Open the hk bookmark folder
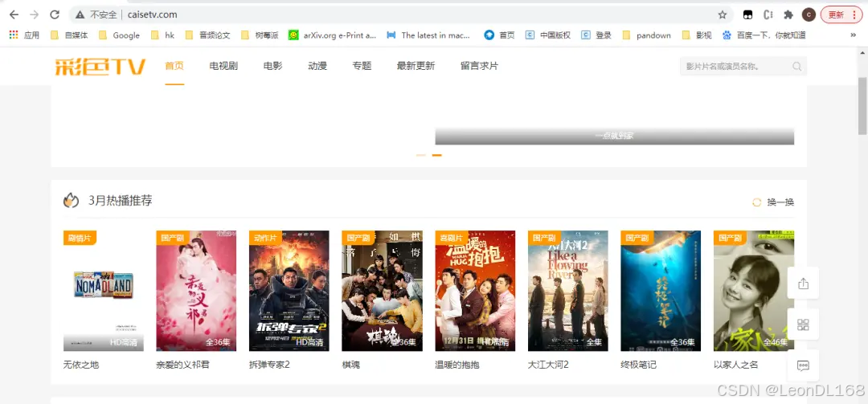 point(162,35)
